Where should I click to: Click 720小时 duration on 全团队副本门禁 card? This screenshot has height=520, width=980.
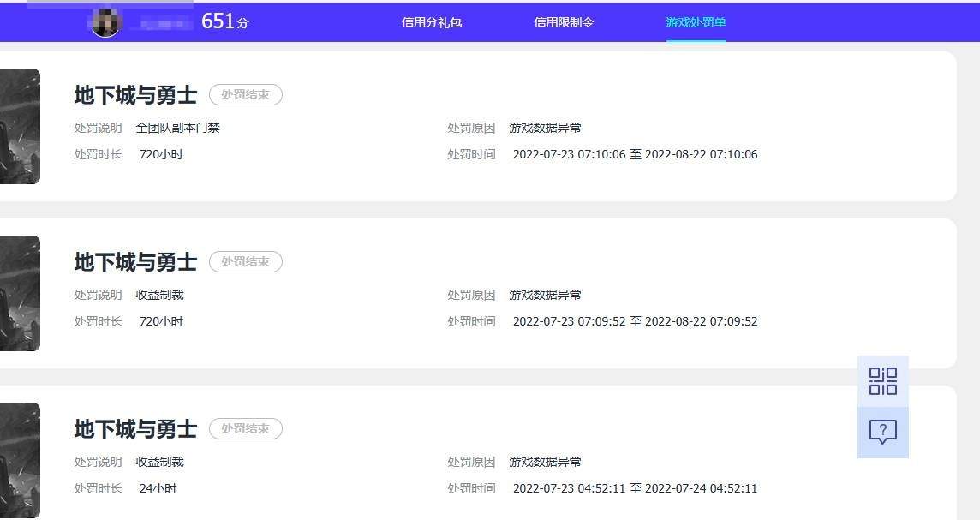(x=161, y=154)
